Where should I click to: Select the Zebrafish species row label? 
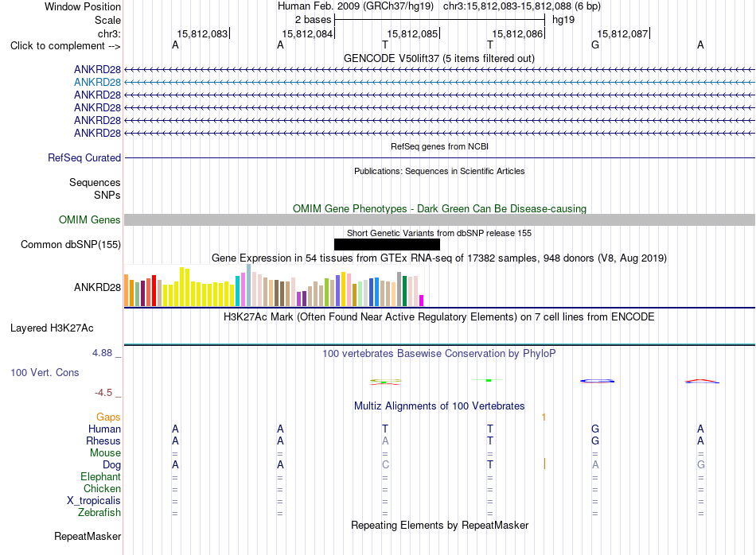click(x=99, y=513)
